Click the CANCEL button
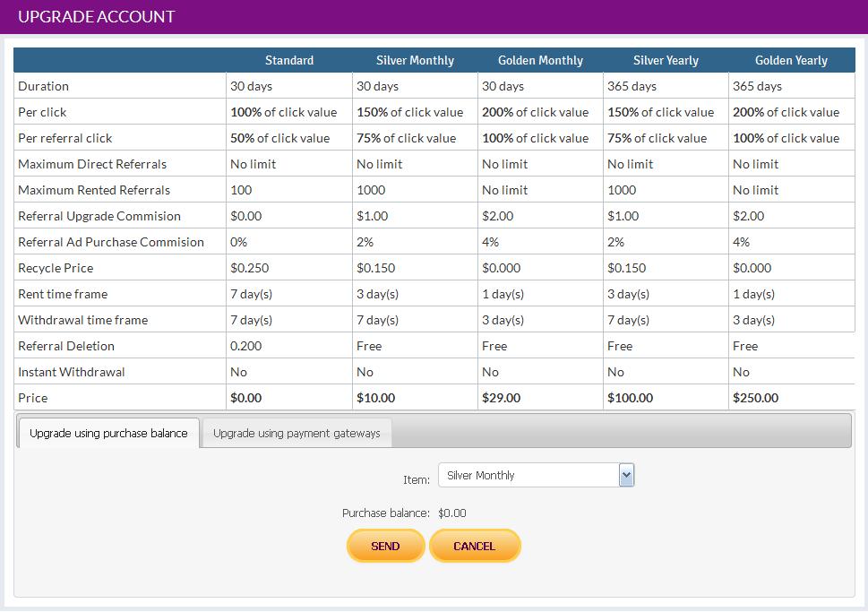This screenshot has width=868, height=612. pos(474,546)
